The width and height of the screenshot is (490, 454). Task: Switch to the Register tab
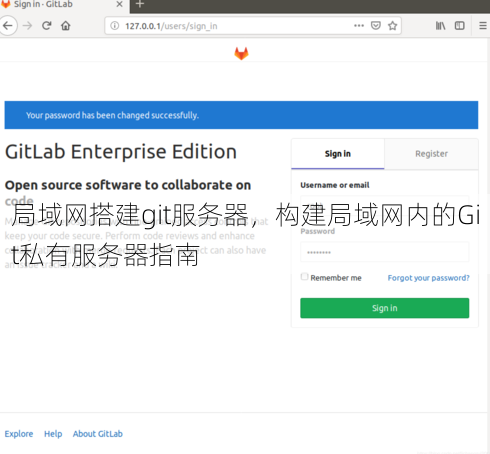click(431, 154)
